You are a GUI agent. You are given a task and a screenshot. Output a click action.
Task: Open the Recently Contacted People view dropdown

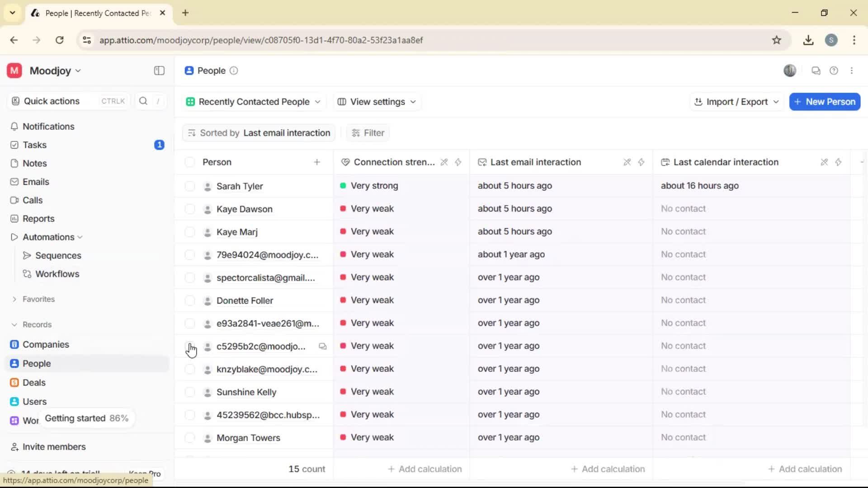pos(253,102)
